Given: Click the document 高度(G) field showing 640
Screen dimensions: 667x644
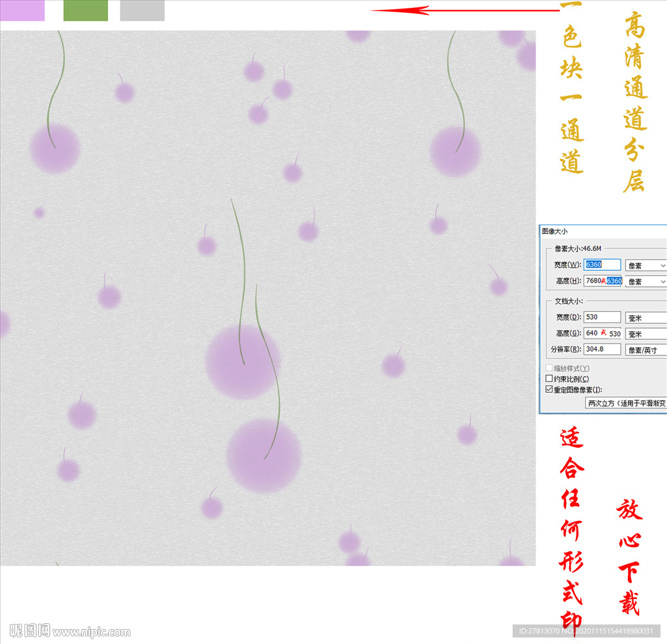Looking at the screenshot, I should pyautogui.click(x=603, y=333).
